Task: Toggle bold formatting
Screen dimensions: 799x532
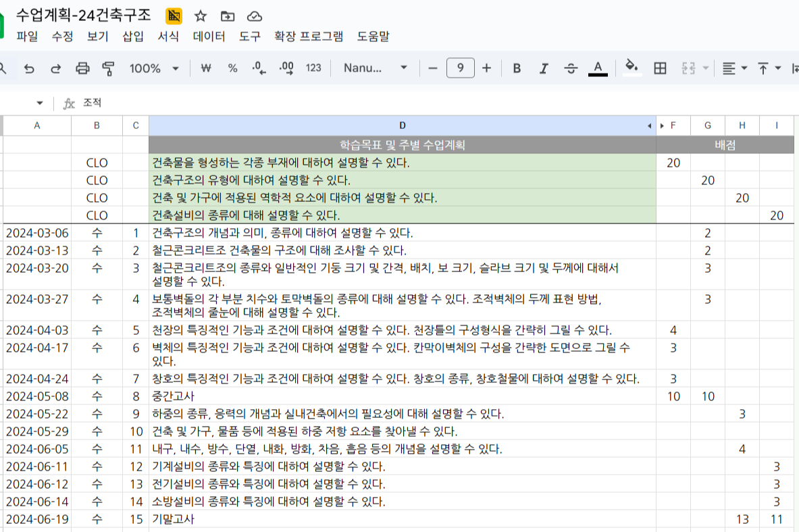Action: [x=516, y=68]
